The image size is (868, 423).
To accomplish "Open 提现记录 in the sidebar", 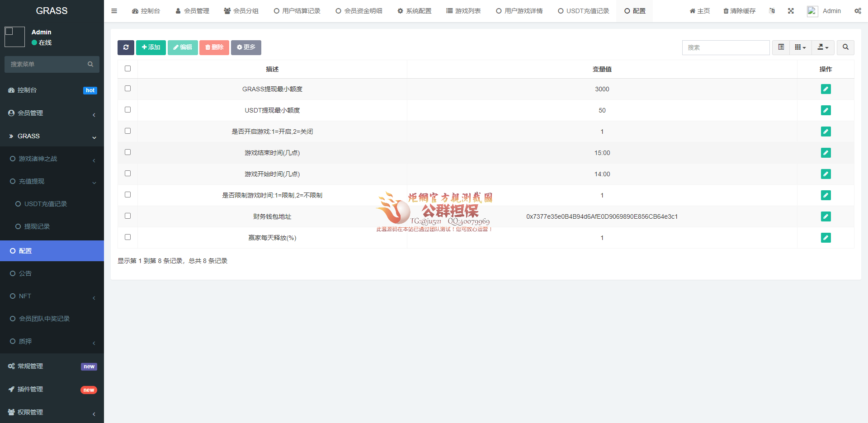I will tap(37, 226).
